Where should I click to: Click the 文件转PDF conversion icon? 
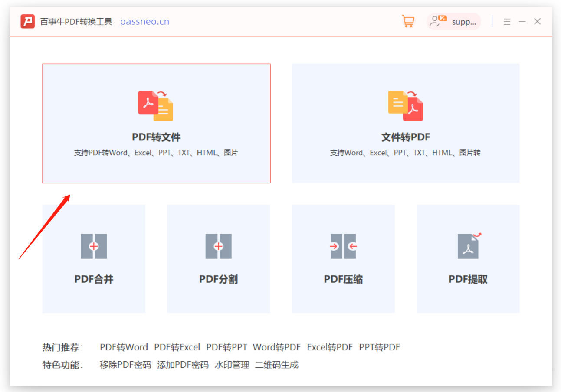[x=406, y=105]
